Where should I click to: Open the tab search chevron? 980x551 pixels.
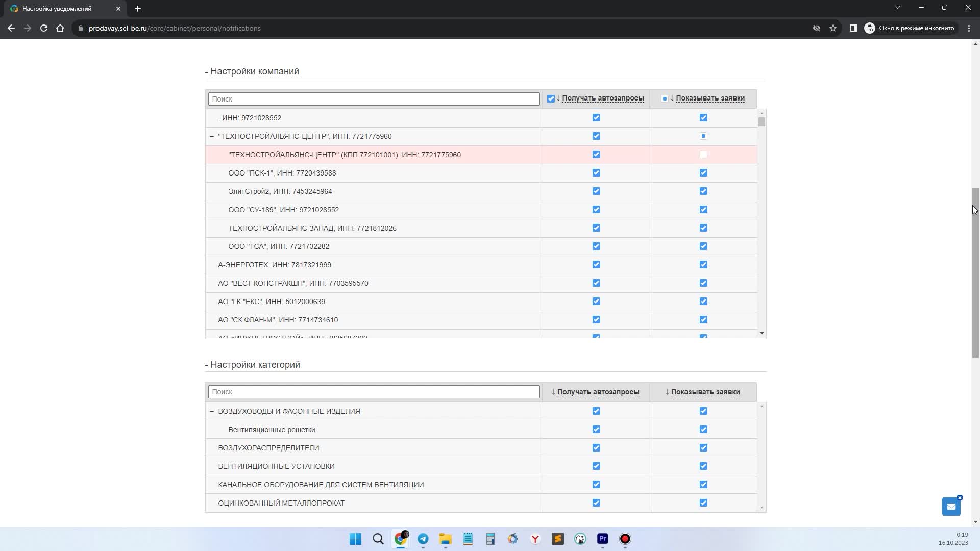tap(898, 7)
